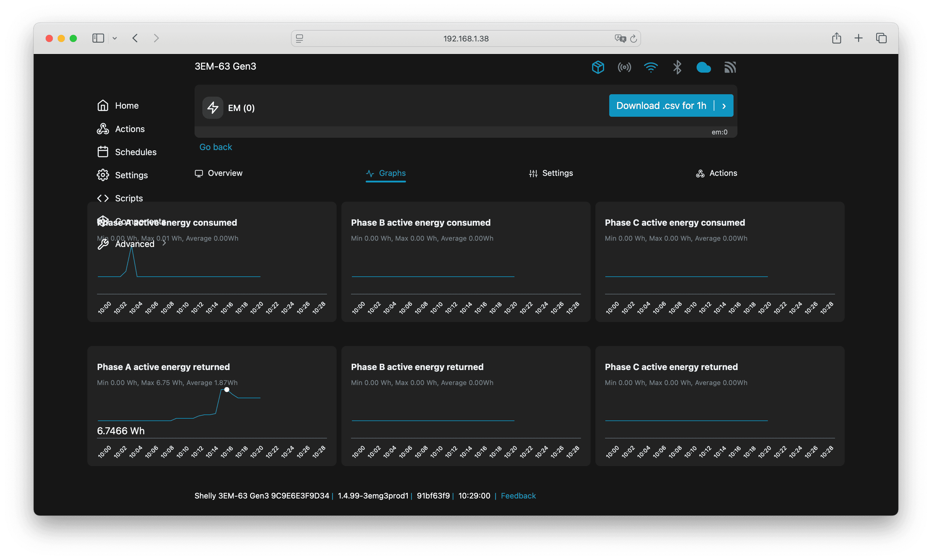This screenshot has width=932, height=560.
Task: Click the Phase C active energy consumed title
Action: click(675, 223)
